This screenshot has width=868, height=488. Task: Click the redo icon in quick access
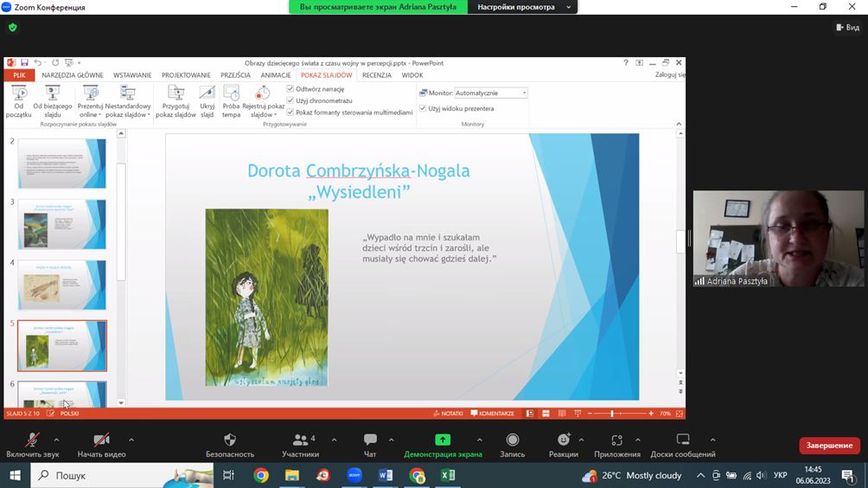(55, 62)
